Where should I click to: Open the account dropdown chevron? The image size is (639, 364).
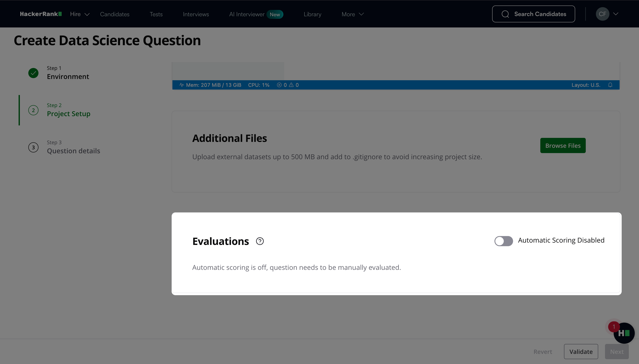[616, 14]
